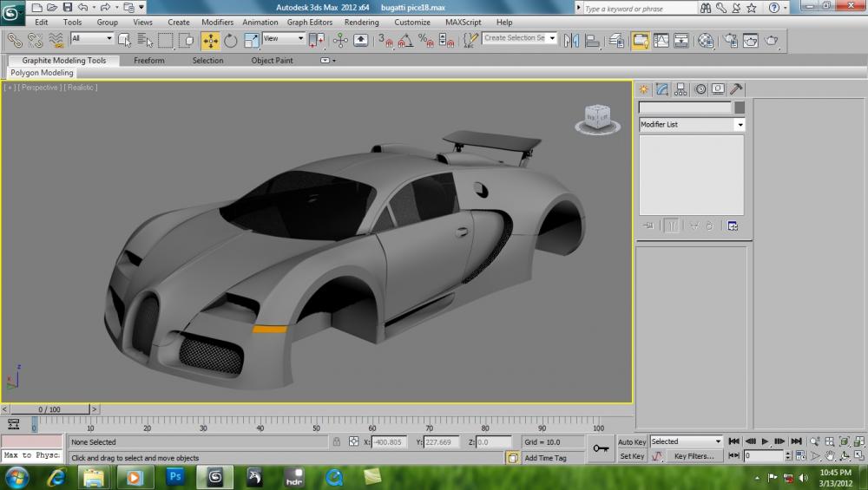
Task: Click the Use Pivot Point Center icon
Action: tap(317, 41)
